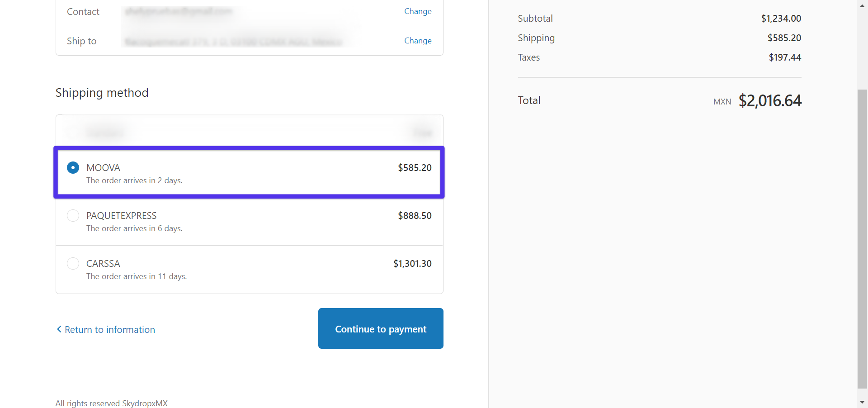This screenshot has height=408, width=868.
Task: Change the Ship to address
Action: point(418,41)
